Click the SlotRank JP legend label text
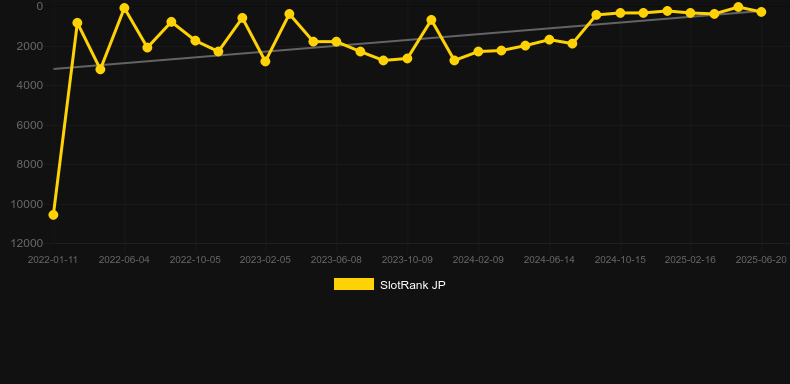Viewport: 790px width, 384px height. (x=413, y=285)
